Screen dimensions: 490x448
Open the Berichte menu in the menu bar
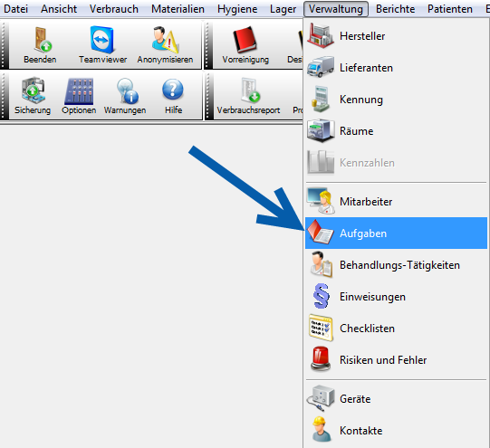[395, 9]
